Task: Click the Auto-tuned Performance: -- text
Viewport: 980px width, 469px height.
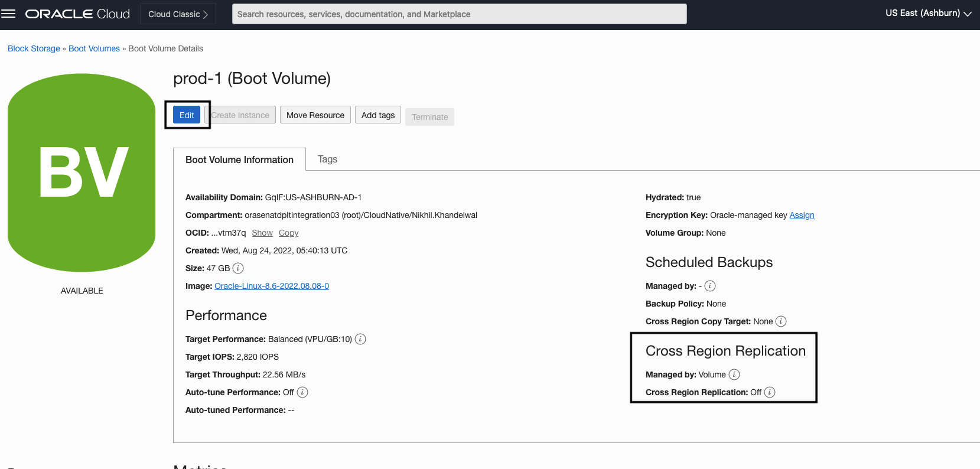Action: point(240,410)
